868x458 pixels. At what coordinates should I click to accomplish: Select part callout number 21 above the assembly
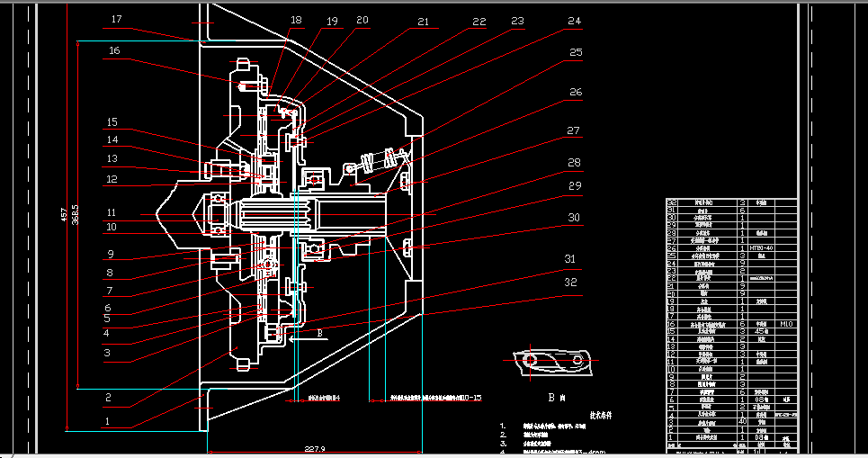[x=423, y=22]
